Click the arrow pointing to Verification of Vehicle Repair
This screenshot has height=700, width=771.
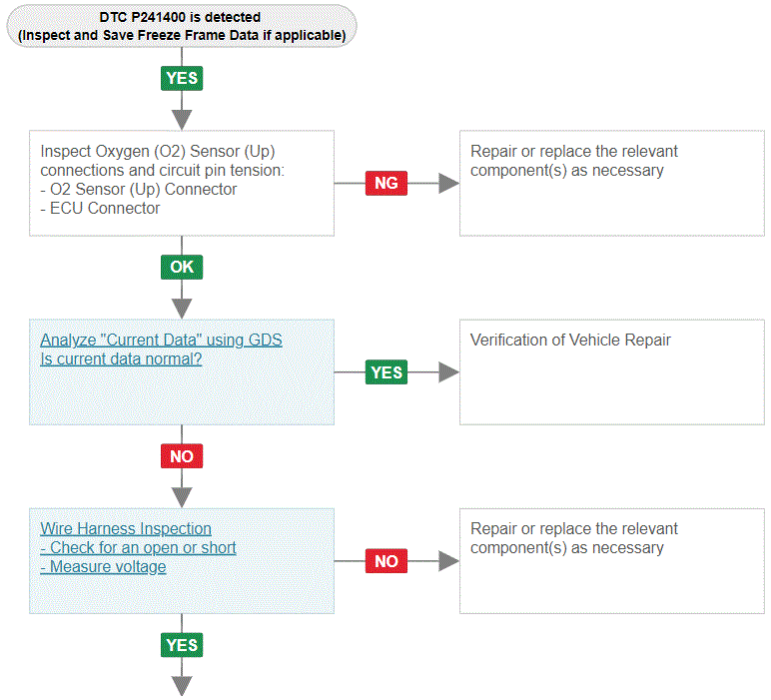[x=449, y=372]
